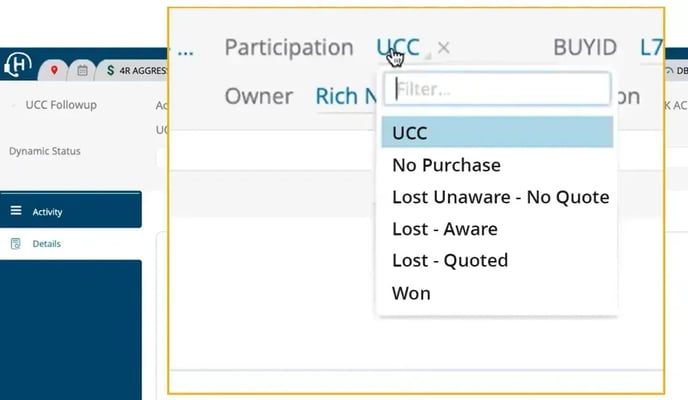This screenshot has width=688, height=400.
Task: Open the Participation UCC dropdown
Action: 398,47
